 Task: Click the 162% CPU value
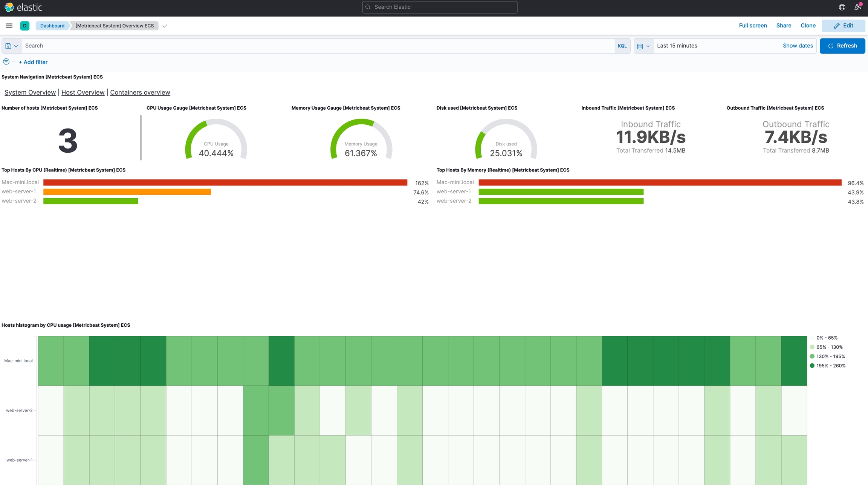point(422,183)
